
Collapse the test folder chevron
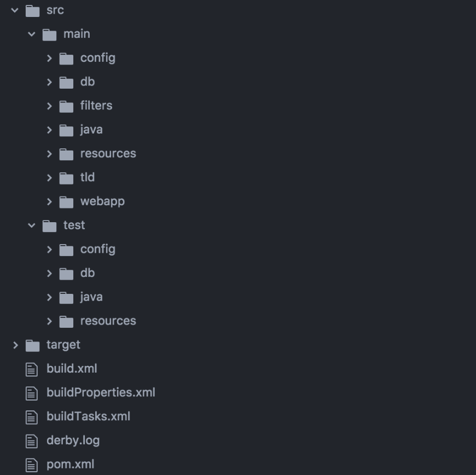[32, 225]
